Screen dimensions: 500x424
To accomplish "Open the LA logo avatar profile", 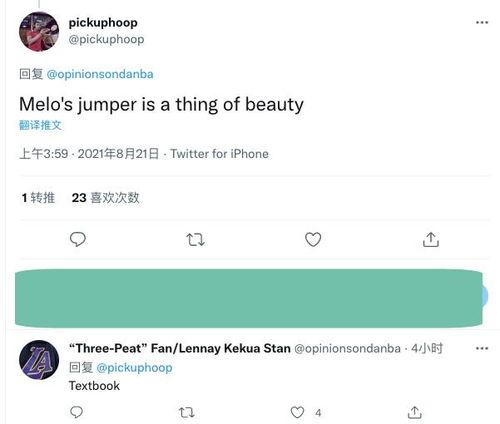I will pos(39,360).
